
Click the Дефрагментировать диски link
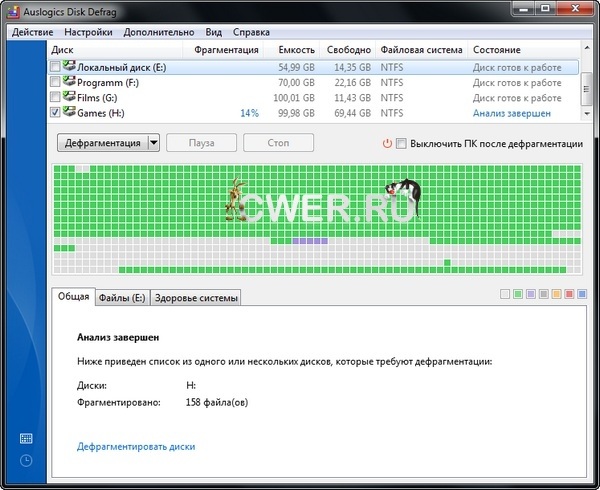pos(136,446)
